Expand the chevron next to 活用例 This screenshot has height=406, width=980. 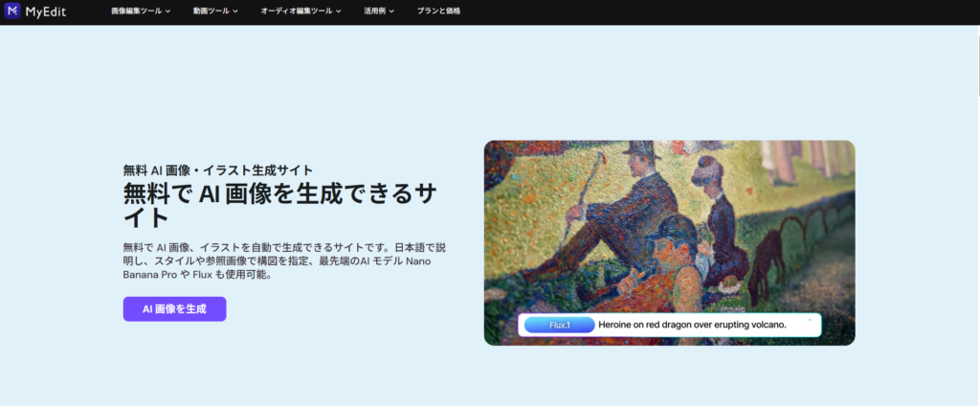tap(395, 11)
